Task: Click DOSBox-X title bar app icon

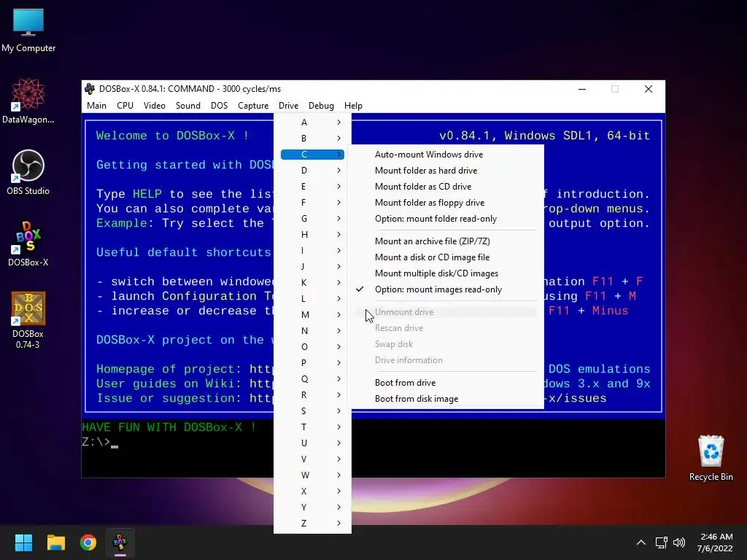Action: pos(90,89)
